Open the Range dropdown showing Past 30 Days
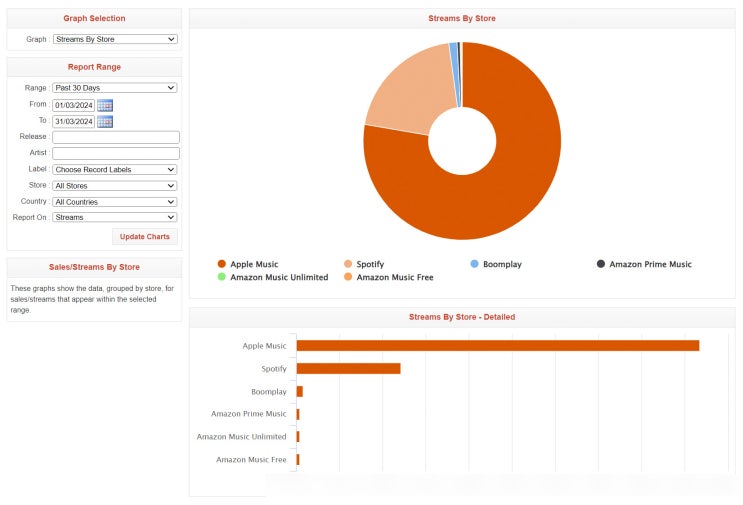 click(115, 88)
